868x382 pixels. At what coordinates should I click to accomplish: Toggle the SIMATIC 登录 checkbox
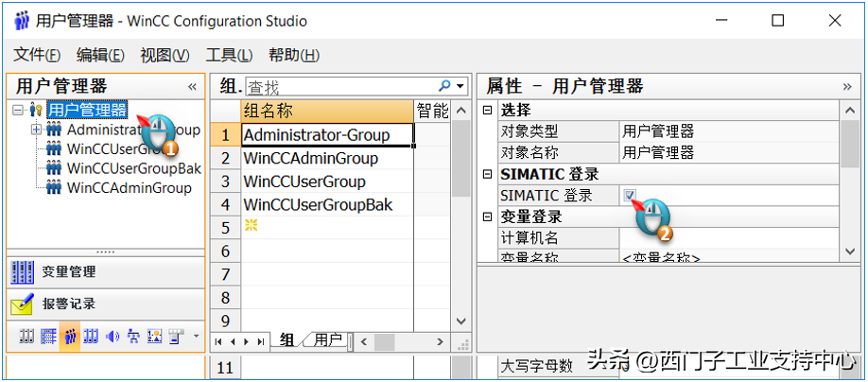[630, 195]
